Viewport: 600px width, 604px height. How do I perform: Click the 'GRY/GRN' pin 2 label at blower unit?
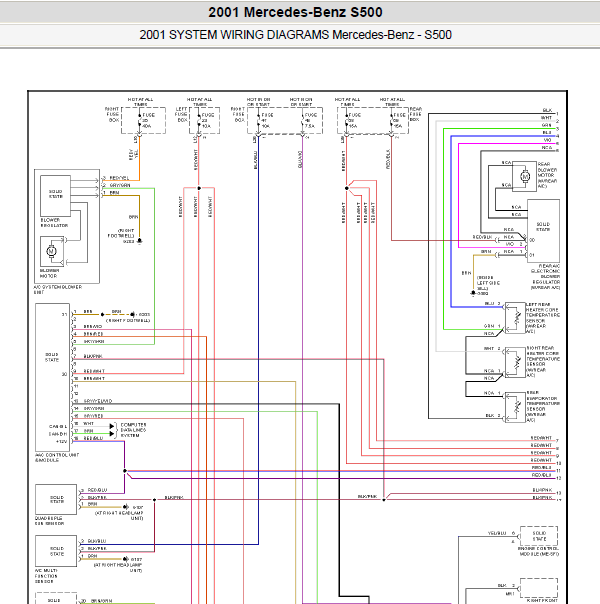pos(120,185)
